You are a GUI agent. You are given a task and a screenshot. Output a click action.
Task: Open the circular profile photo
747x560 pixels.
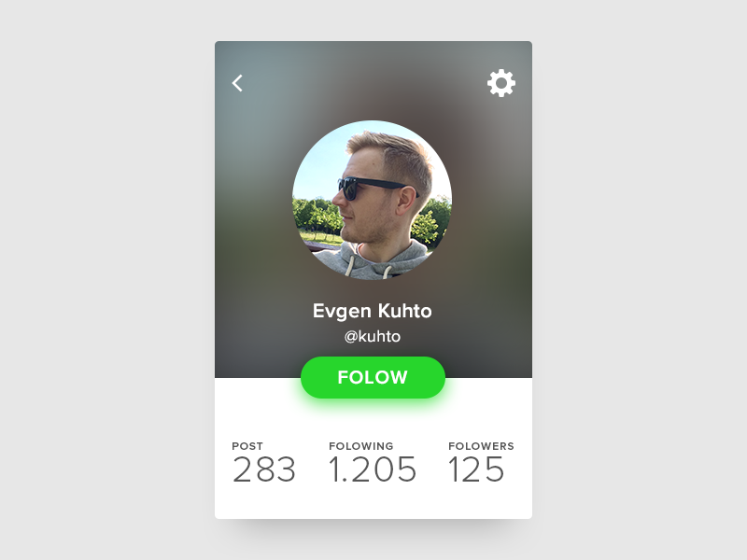click(372, 200)
